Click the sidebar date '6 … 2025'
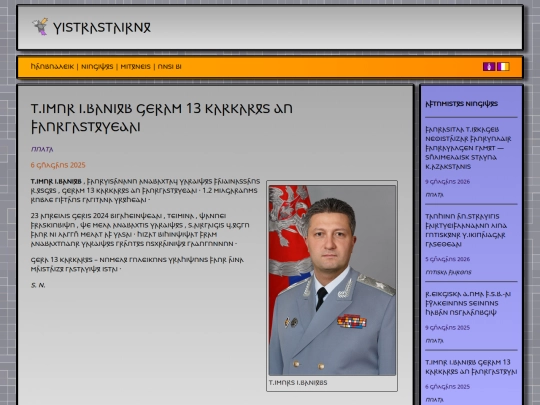The width and height of the screenshot is (540, 405). click(x=447, y=387)
